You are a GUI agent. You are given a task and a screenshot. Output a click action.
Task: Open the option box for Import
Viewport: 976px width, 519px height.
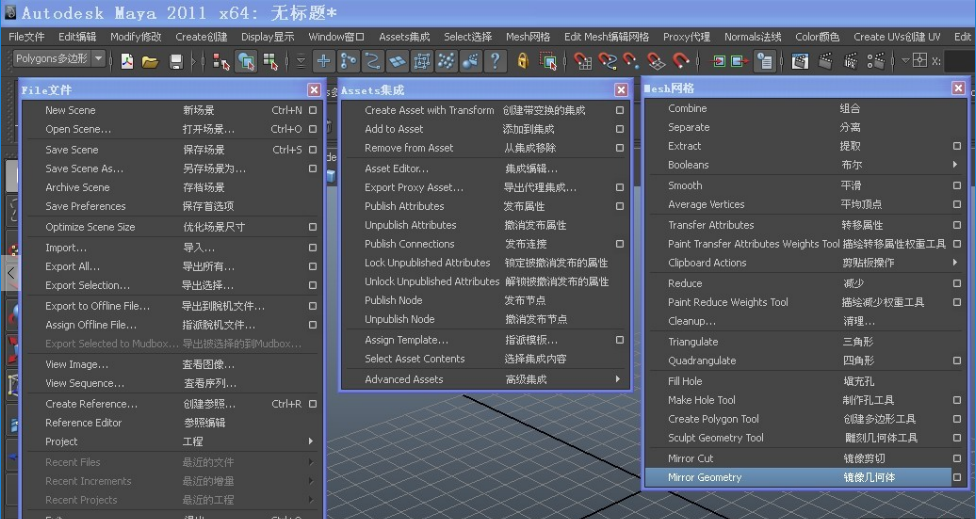coord(312,248)
